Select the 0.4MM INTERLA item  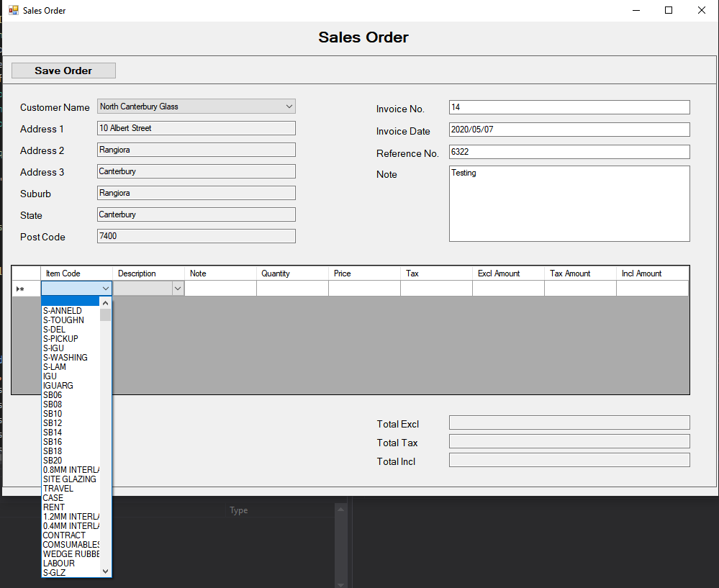(71, 526)
